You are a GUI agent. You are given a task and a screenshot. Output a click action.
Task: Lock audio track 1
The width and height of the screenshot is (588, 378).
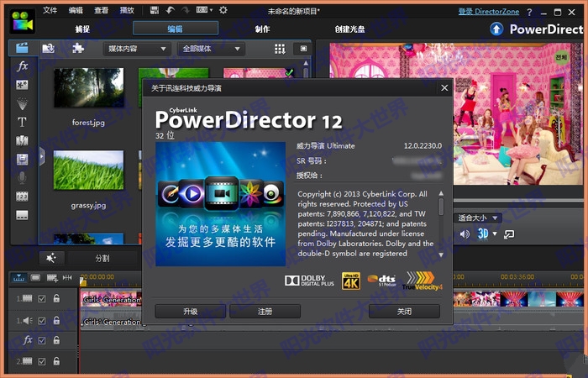click(56, 321)
